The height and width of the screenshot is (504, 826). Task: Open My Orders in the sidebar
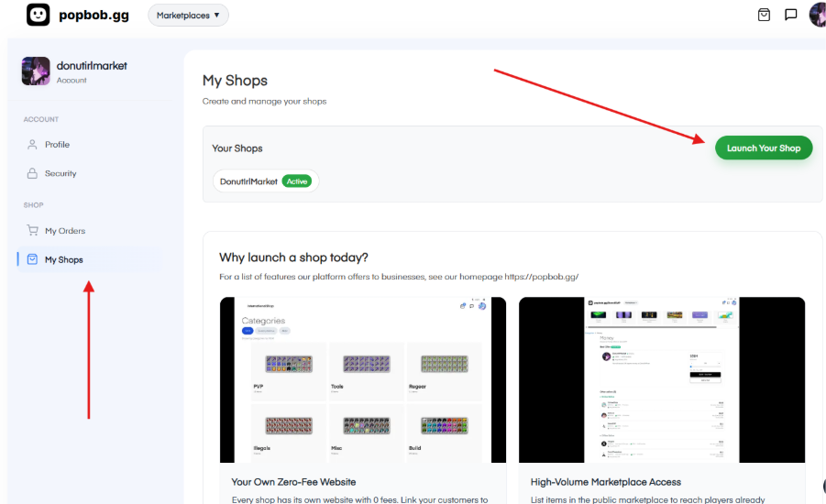coord(64,231)
